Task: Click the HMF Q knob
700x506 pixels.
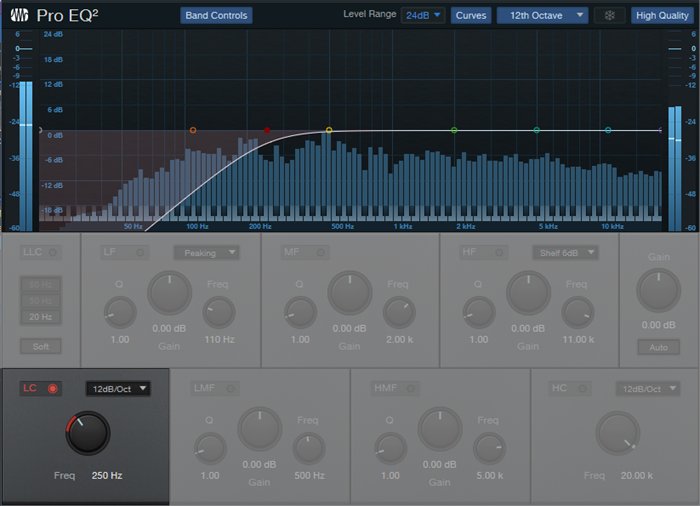Action: click(x=391, y=449)
